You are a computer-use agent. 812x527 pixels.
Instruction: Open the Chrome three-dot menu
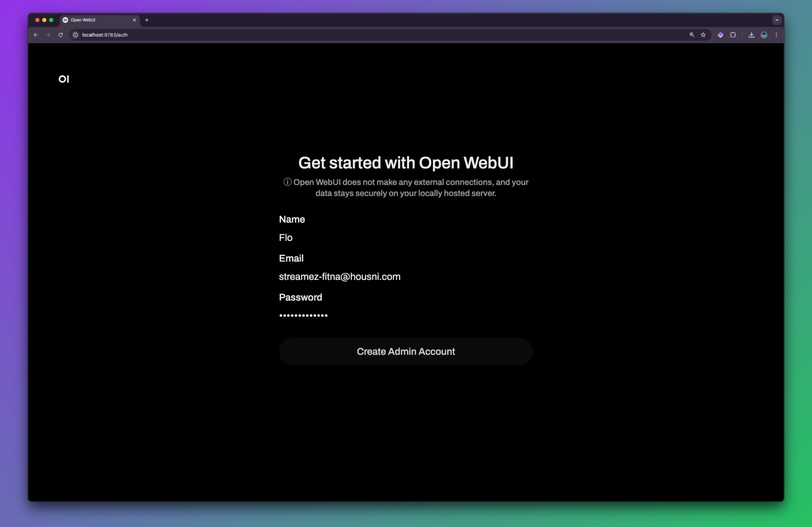(776, 35)
